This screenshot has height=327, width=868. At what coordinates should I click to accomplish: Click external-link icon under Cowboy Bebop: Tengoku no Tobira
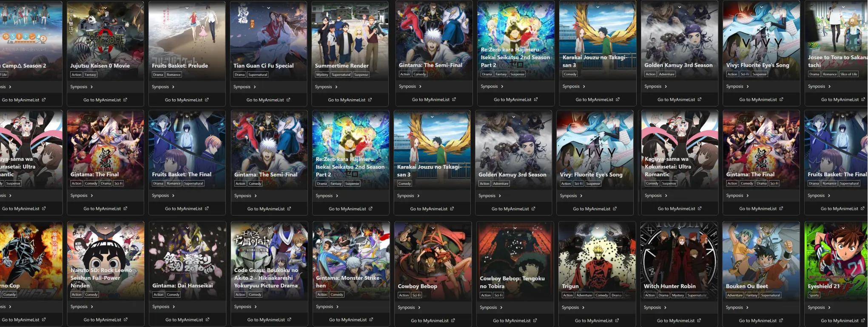click(x=535, y=321)
